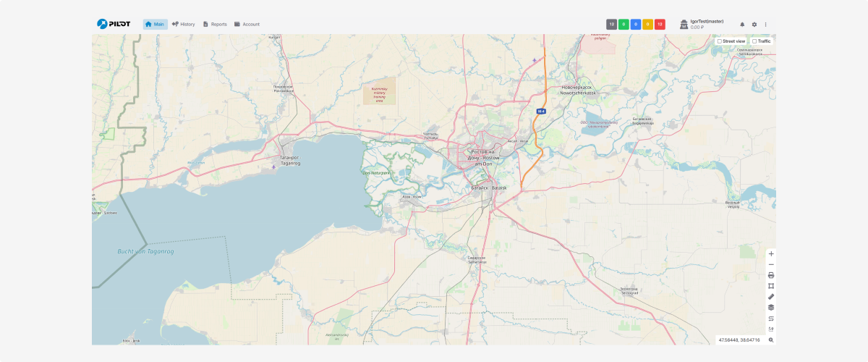This screenshot has height=362, width=868.
Task: Click the magnifier next to coordinates
Action: coord(771,340)
